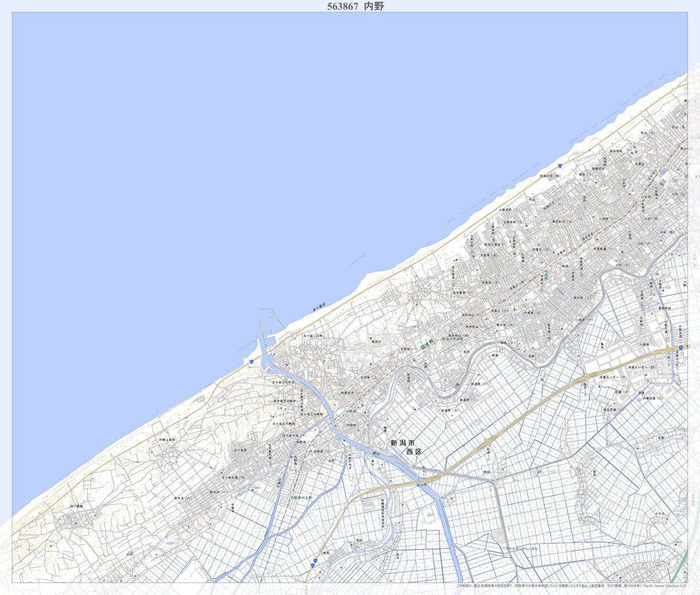Image resolution: width=700 pixels, height=595 pixels.
Task: Click the '新潟大学前駅' station label
Action: pos(453,339)
